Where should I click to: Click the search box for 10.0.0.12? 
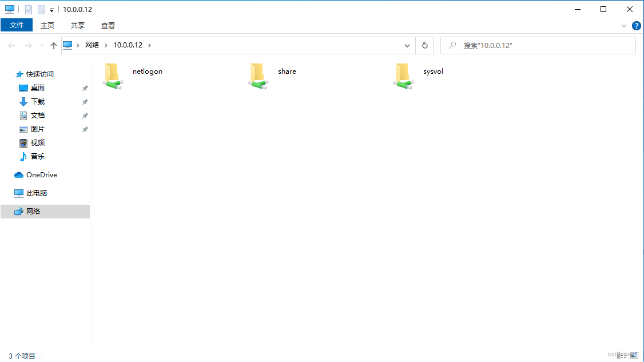coord(538,46)
